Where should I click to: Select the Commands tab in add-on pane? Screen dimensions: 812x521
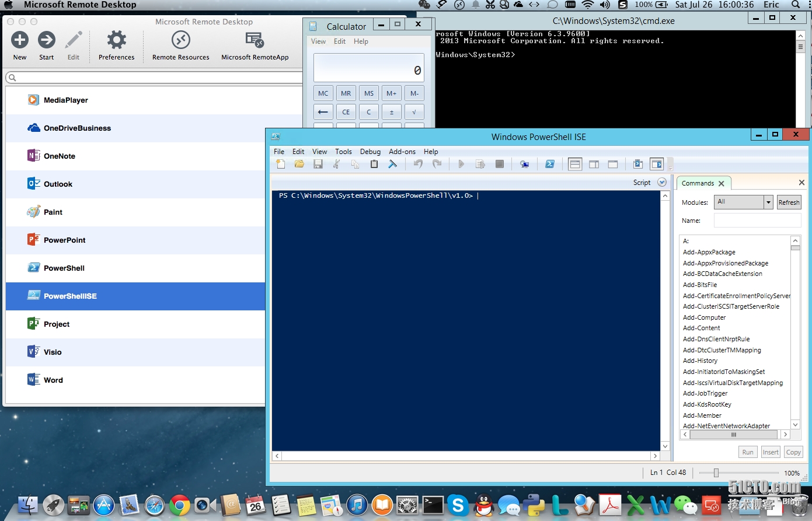point(698,183)
